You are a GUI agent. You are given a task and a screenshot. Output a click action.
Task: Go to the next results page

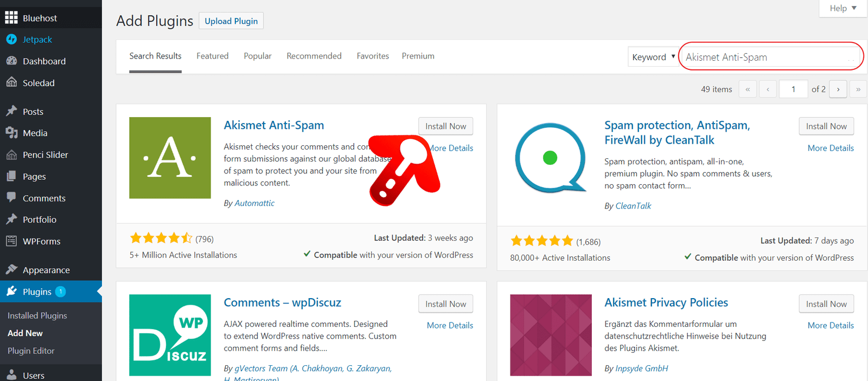coord(838,89)
